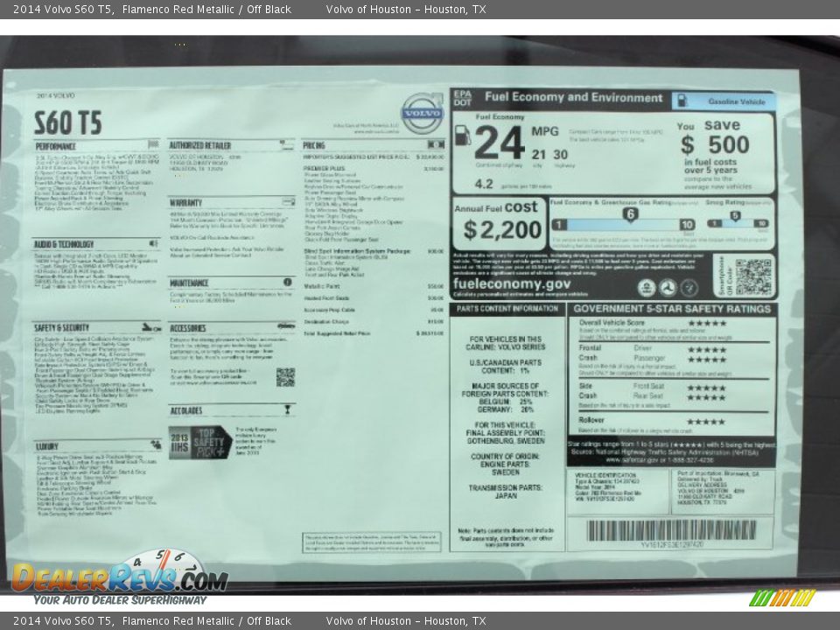Click the speaker icon in Audio & Technology header
Viewport: 840px width, 630px height.
point(154,243)
